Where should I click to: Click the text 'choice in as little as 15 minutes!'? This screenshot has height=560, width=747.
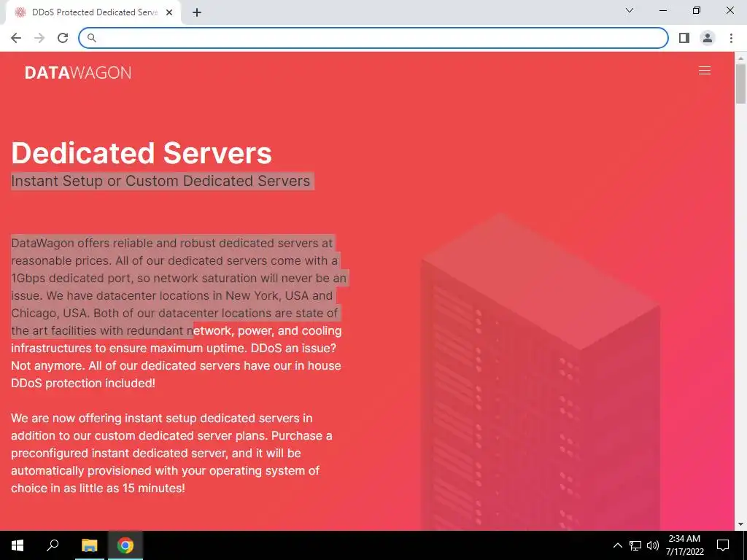98,488
